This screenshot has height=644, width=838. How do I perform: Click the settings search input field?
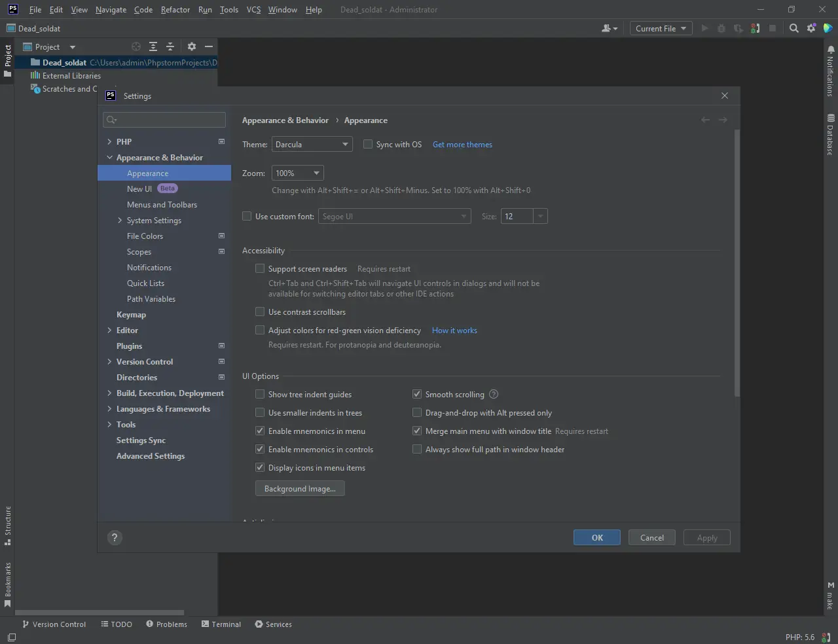(170, 120)
